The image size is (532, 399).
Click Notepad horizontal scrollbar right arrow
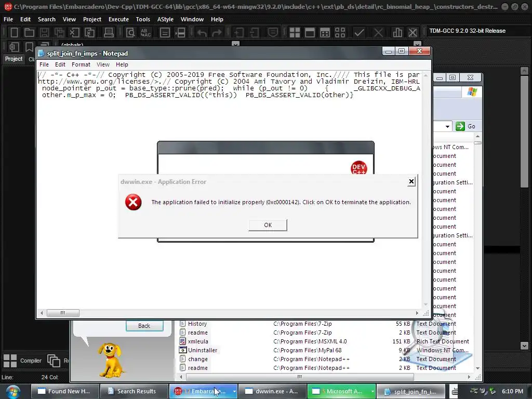click(x=417, y=313)
